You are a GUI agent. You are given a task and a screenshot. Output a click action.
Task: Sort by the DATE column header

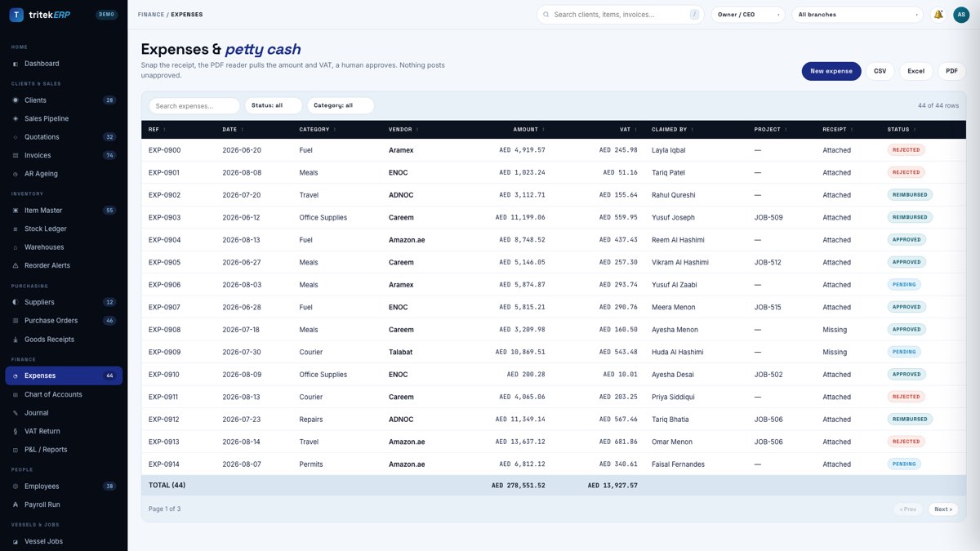click(233, 130)
